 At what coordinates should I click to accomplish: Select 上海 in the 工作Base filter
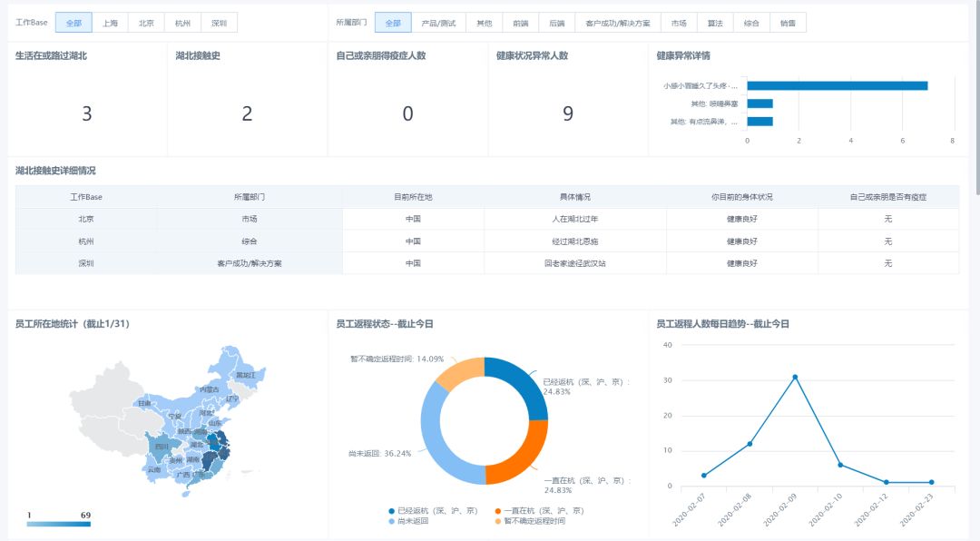coord(110,23)
